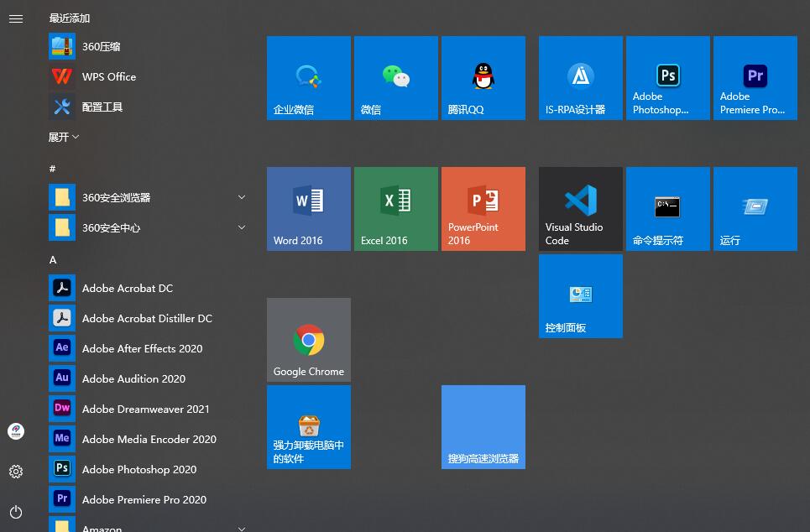Open the PowerPoint 2016 tile
The height and width of the screenshot is (532, 810).
point(483,209)
